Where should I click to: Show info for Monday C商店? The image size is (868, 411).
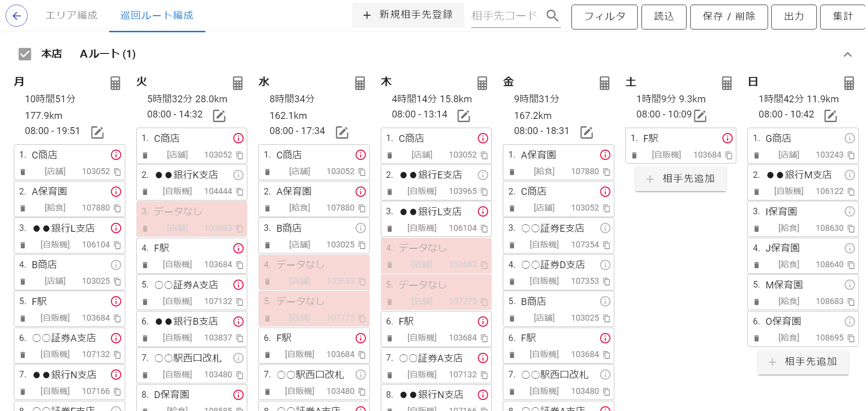point(116,155)
